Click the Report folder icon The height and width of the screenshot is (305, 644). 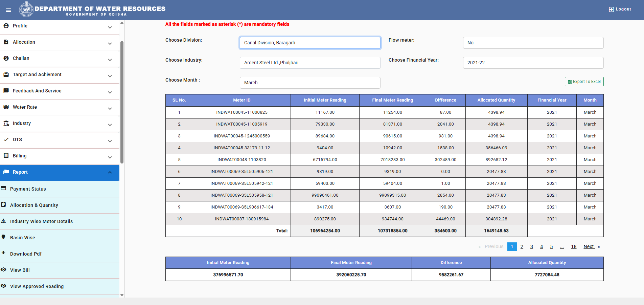[x=6, y=172]
